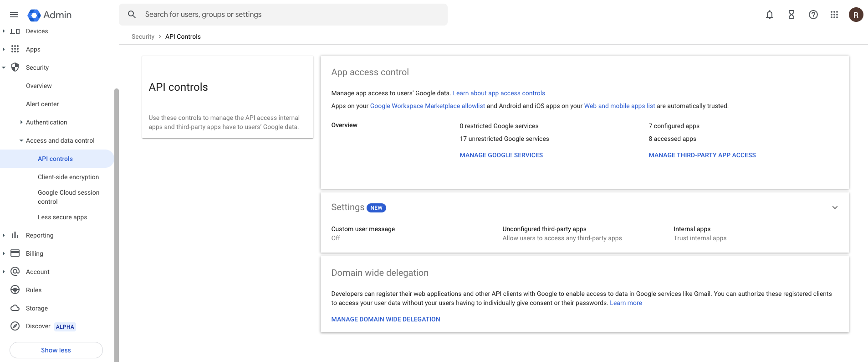This screenshot has height=362, width=868.
Task: Expand the Account section arrow
Action: [4, 272]
